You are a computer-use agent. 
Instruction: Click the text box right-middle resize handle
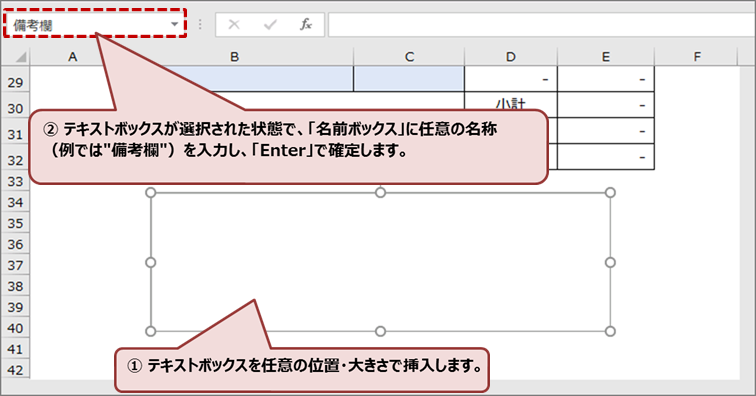click(610, 262)
